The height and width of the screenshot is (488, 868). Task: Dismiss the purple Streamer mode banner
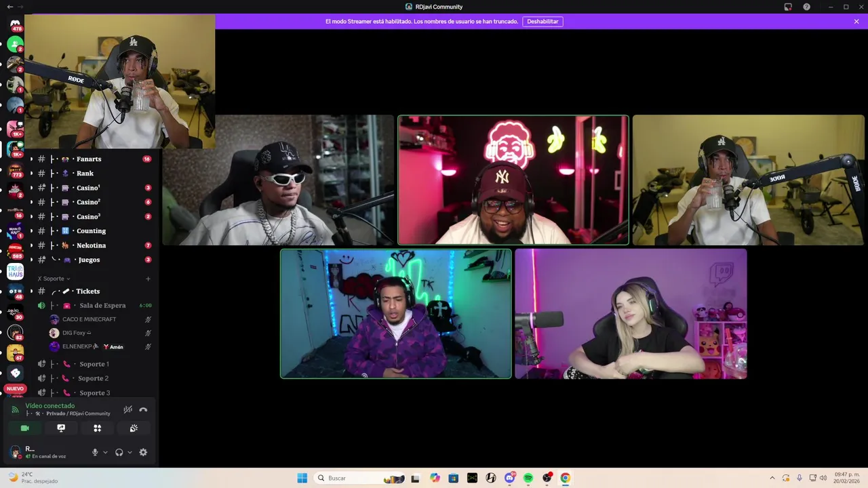pos(856,22)
